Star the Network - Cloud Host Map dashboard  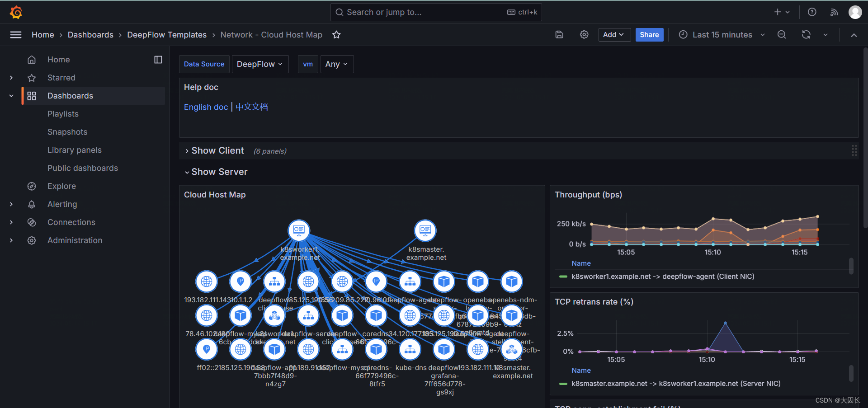coord(336,35)
